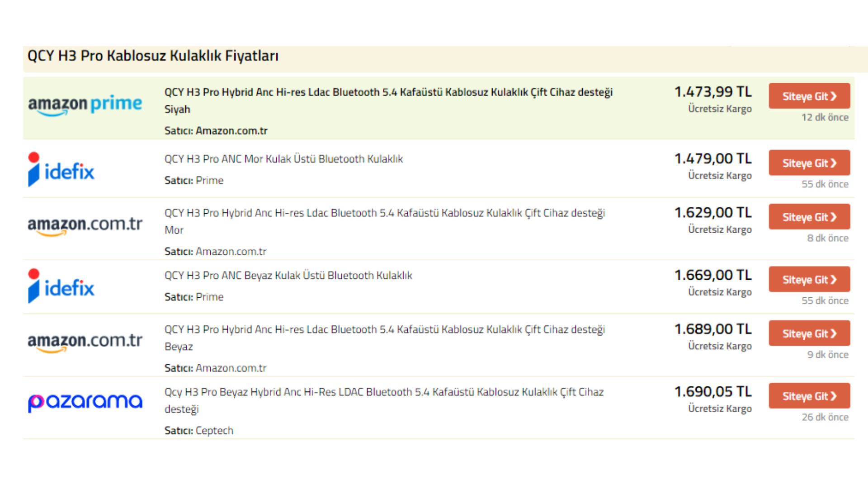Click Satıcı: Amazon.com.tr in the Siyah row
The width and height of the screenshot is (868, 488).
point(216,131)
